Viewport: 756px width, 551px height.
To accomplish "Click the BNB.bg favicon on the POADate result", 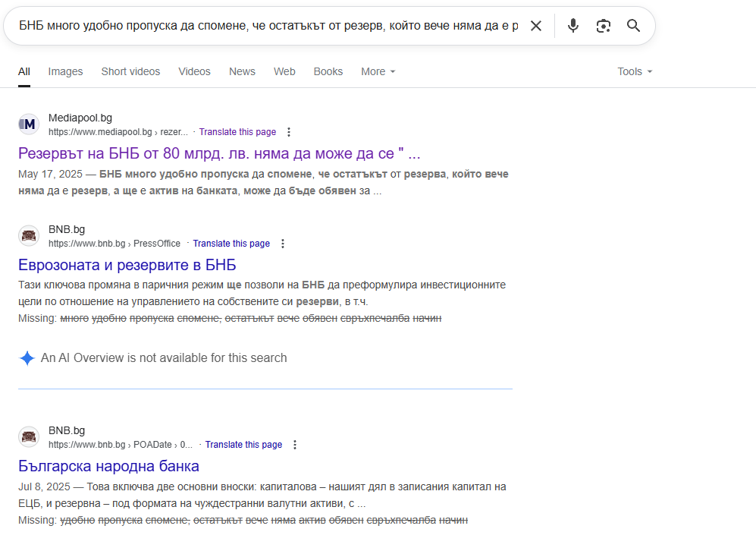I will click(x=29, y=437).
